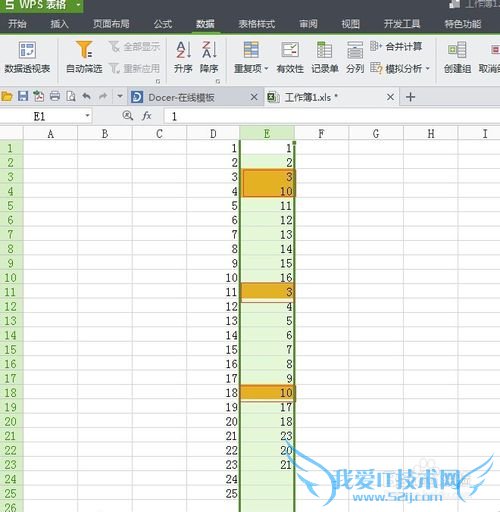The height and width of the screenshot is (512, 500).
Task: Select column H header
Action: 431,134
